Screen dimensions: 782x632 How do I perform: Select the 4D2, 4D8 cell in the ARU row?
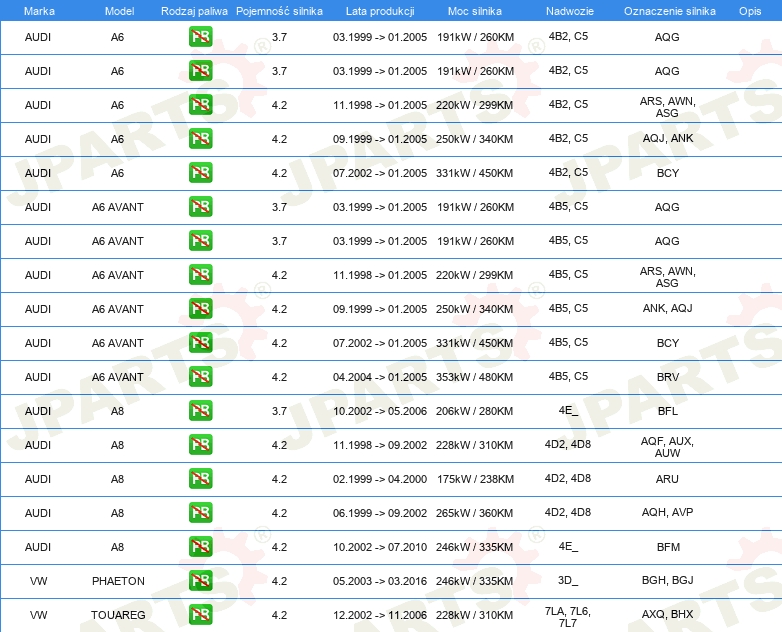568,478
